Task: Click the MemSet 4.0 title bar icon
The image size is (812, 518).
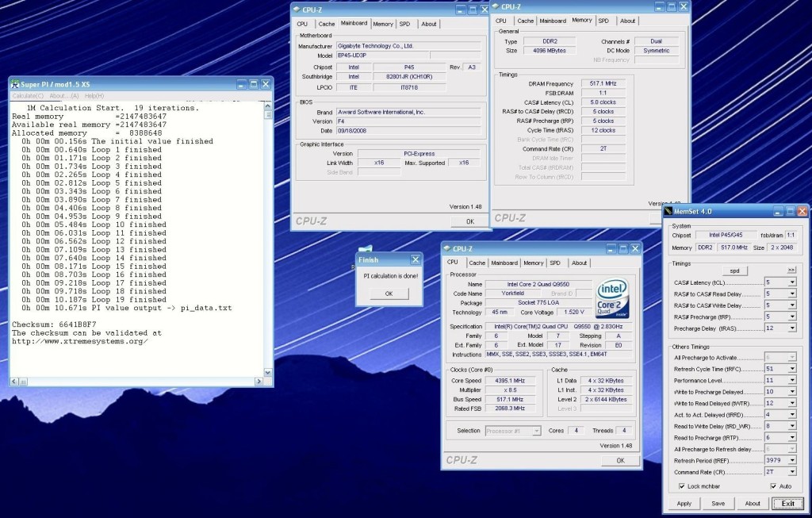Action: tap(668, 211)
